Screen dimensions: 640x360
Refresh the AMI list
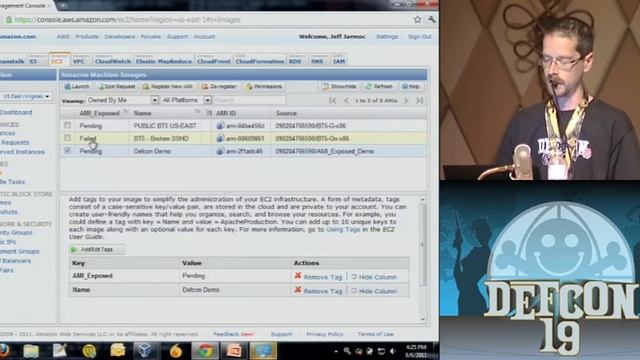click(x=379, y=87)
